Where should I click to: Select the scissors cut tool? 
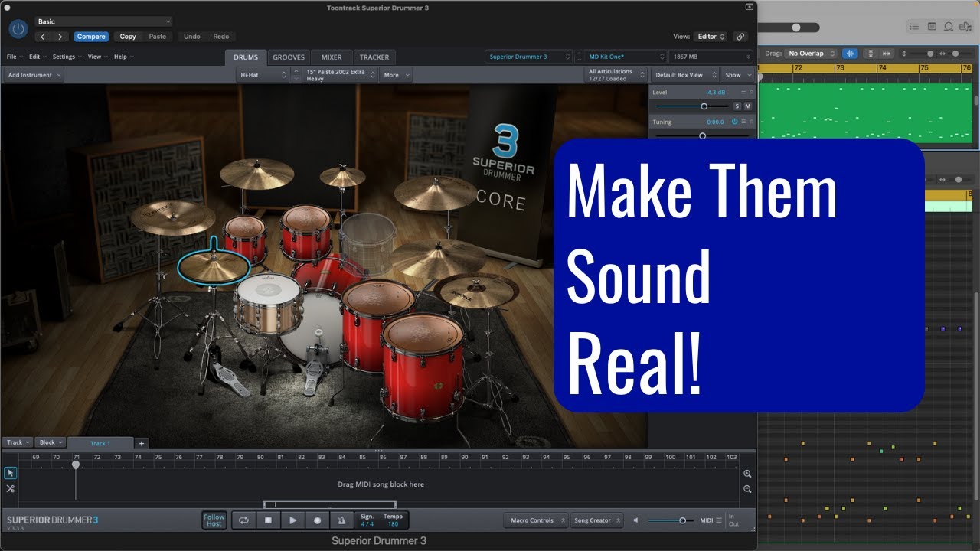[x=11, y=488]
